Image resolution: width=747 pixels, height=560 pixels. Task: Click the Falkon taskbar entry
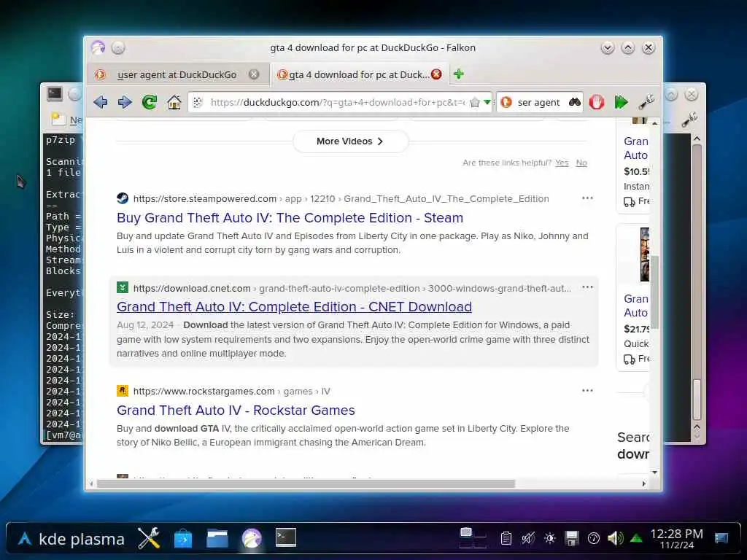pyautogui.click(x=252, y=539)
